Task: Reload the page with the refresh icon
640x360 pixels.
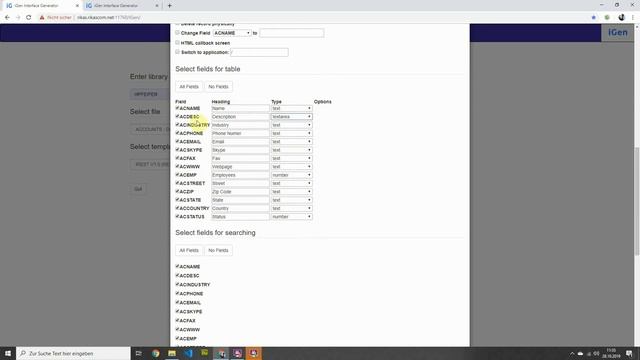Action: pyautogui.click(x=29, y=18)
